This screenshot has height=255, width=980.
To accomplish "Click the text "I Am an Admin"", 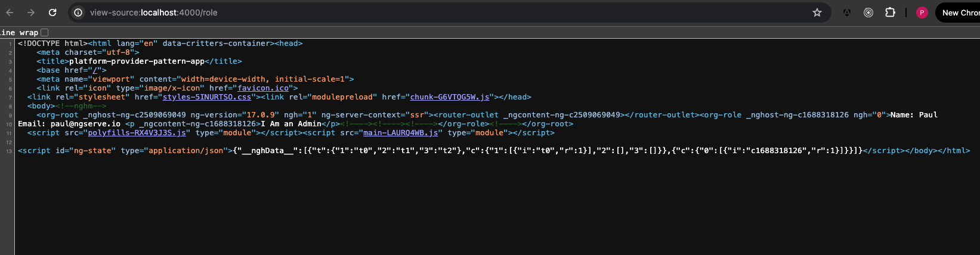I will click(x=291, y=124).
